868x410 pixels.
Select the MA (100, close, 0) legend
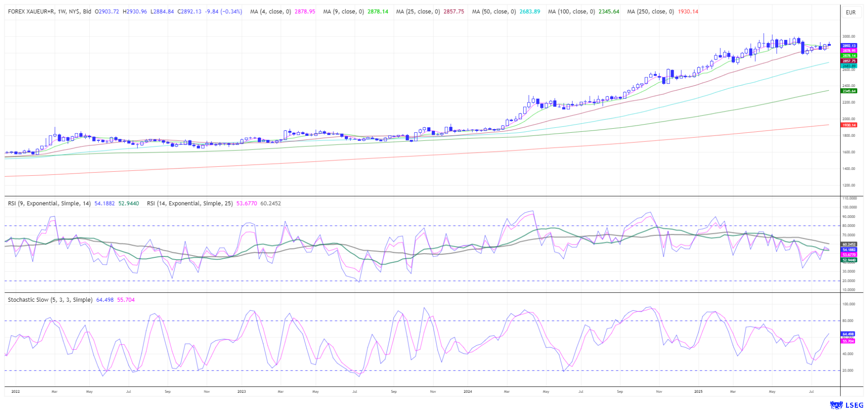point(571,11)
